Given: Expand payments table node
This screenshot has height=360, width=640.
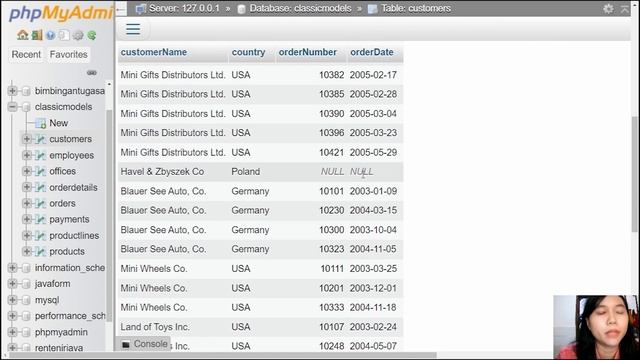Looking at the screenshot, I should pyautogui.click(x=27, y=220).
